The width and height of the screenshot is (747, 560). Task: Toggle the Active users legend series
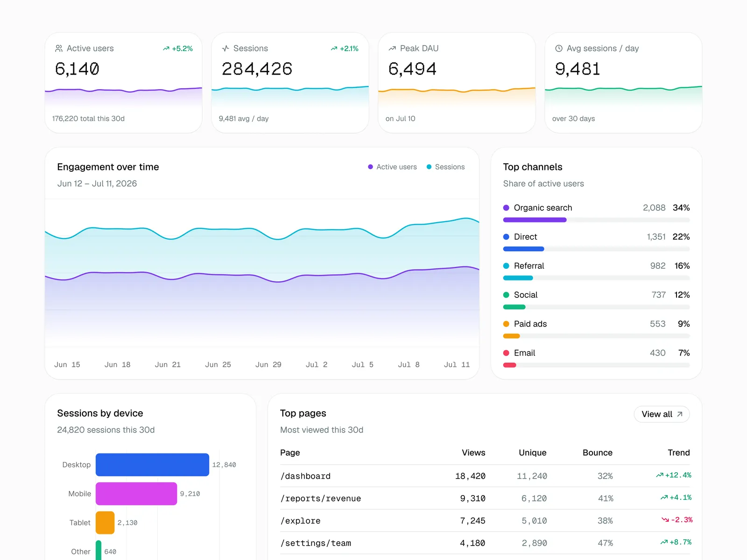point(392,167)
